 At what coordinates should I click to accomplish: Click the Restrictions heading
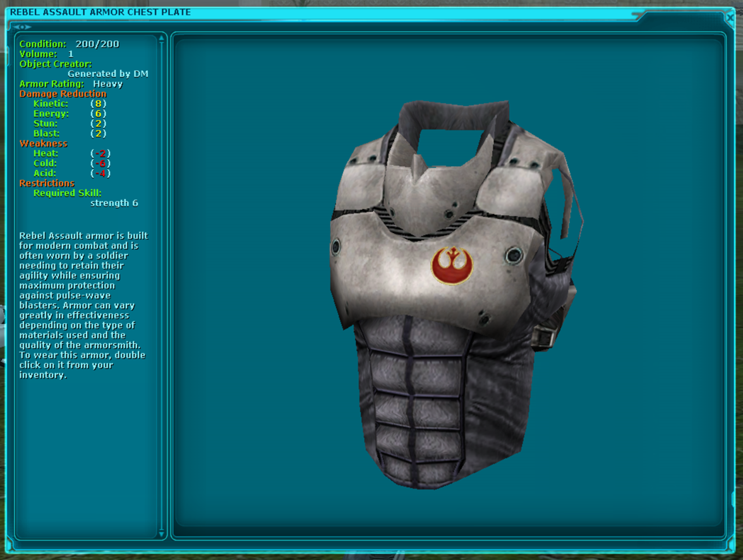(49, 182)
